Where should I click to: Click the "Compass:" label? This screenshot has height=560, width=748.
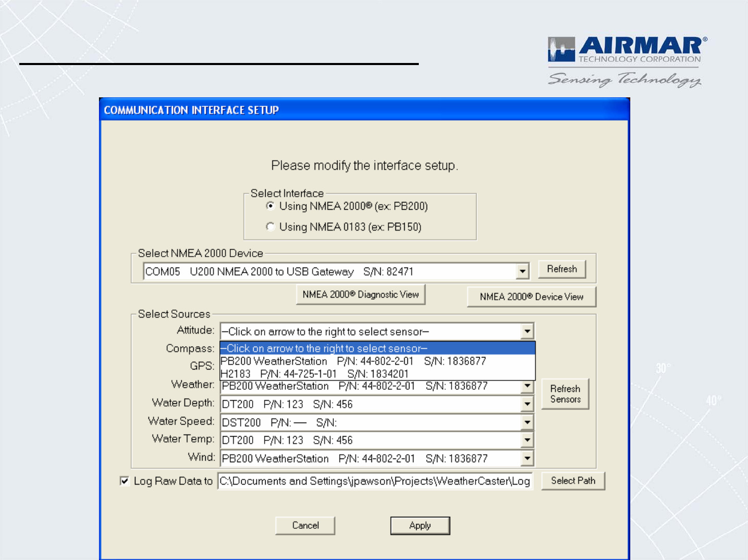[190, 348]
